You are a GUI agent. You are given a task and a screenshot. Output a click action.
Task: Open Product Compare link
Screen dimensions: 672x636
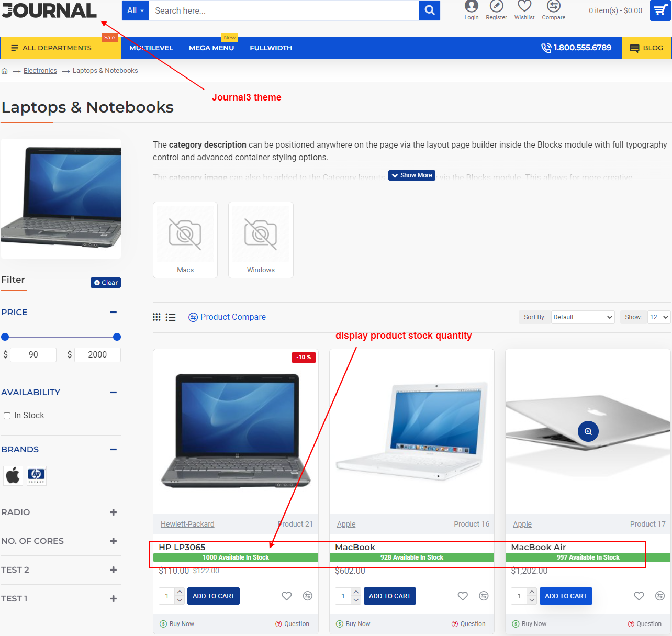click(227, 317)
